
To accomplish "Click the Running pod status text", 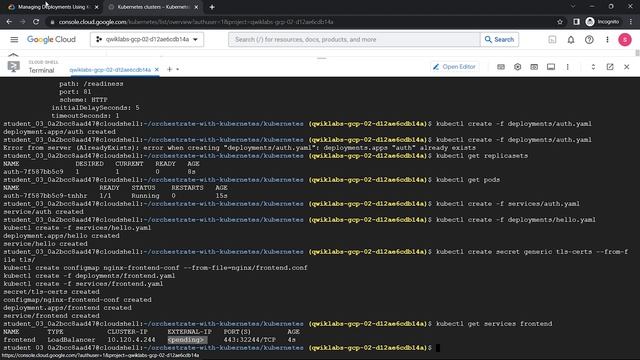I will 145,196.
